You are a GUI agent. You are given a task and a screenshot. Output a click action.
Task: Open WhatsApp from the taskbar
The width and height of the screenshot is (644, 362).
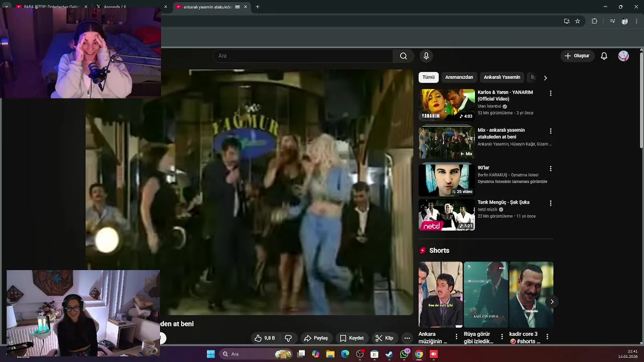click(x=404, y=354)
